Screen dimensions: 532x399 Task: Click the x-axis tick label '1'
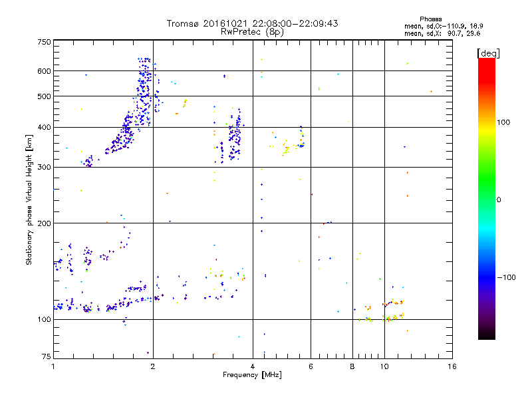[53, 366]
